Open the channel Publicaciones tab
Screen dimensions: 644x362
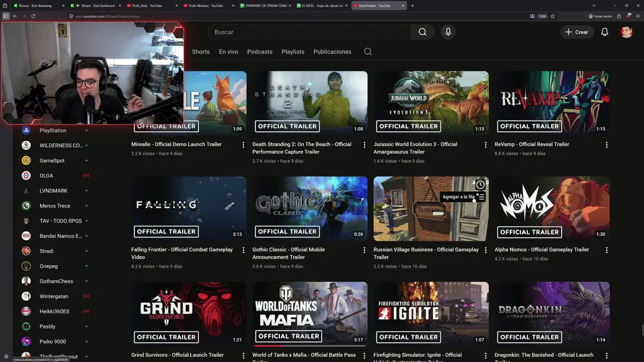coord(332,52)
